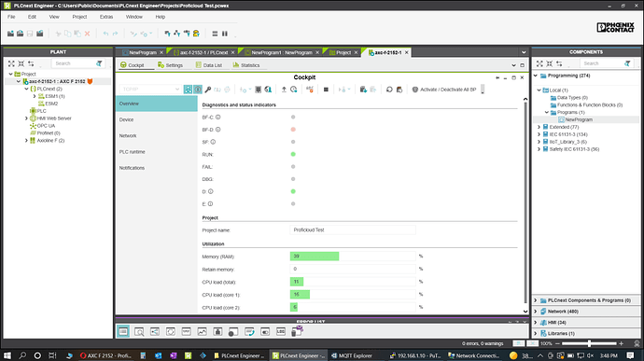Select the open project toolbar icon

point(21,34)
